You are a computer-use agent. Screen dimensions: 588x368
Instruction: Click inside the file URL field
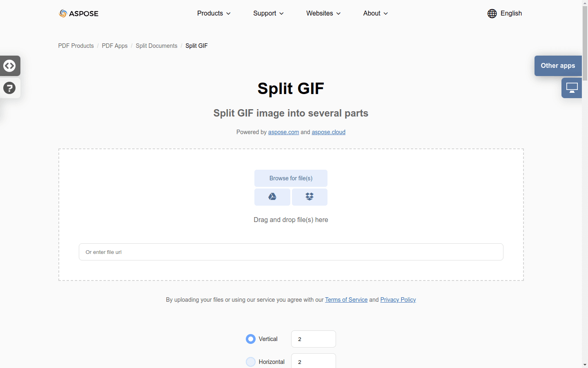291,252
